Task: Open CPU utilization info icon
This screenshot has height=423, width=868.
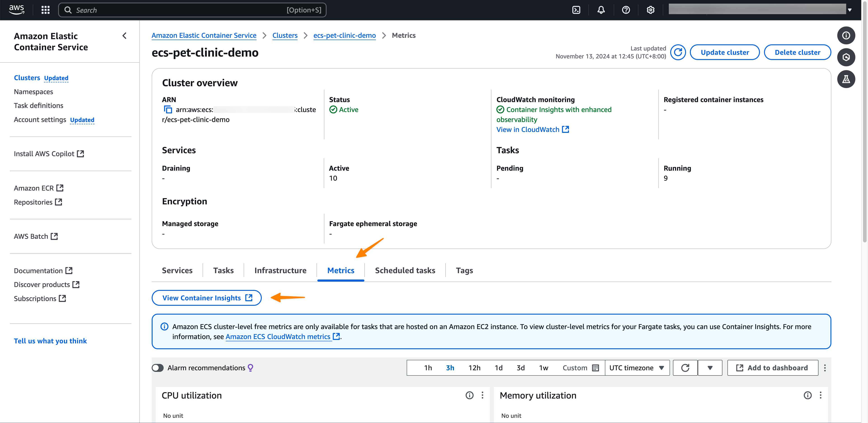Action: pos(469,395)
